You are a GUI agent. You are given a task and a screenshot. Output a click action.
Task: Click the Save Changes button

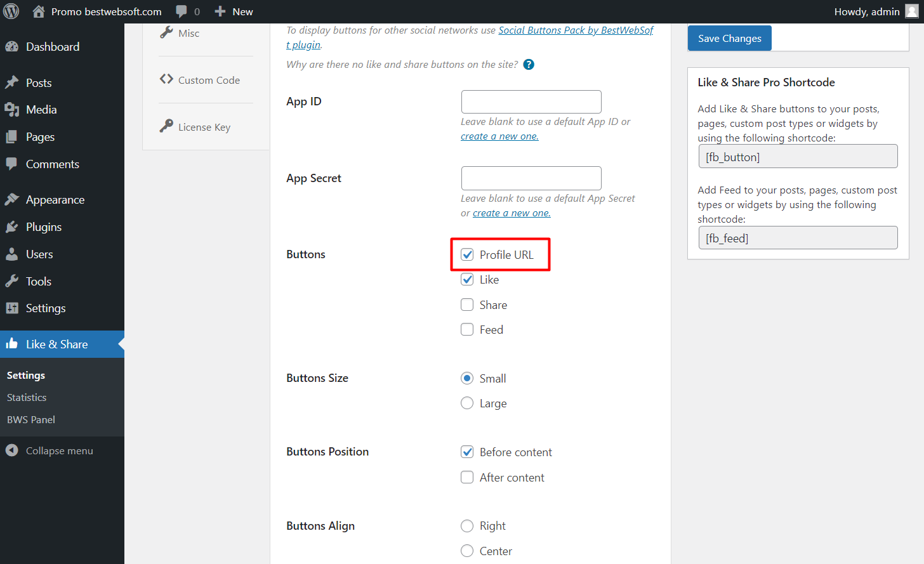pyautogui.click(x=730, y=38)
